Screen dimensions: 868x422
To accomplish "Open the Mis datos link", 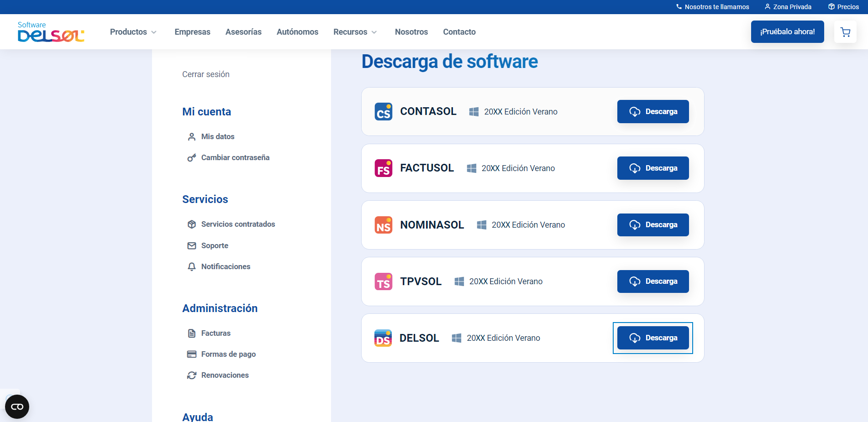I will point(218,137).
